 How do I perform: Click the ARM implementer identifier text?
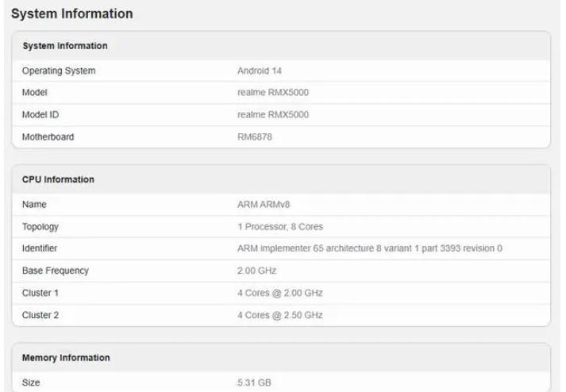point(370,248)
